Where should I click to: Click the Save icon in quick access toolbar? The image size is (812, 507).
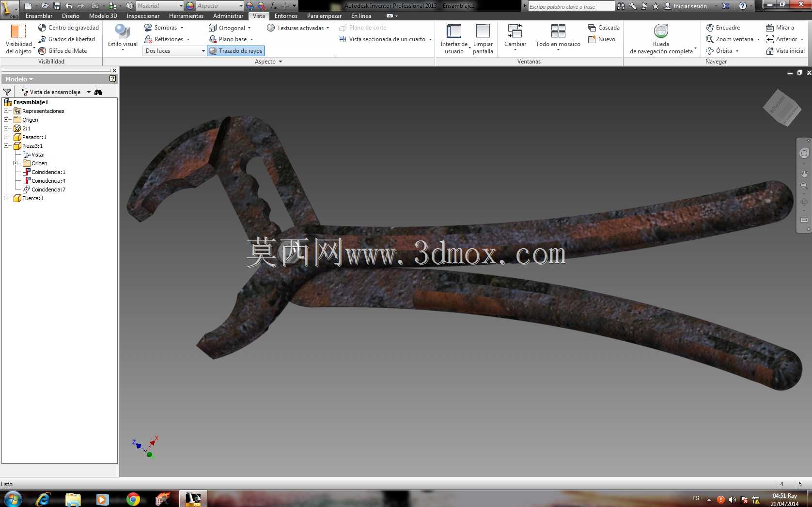(x=57, y=6)
